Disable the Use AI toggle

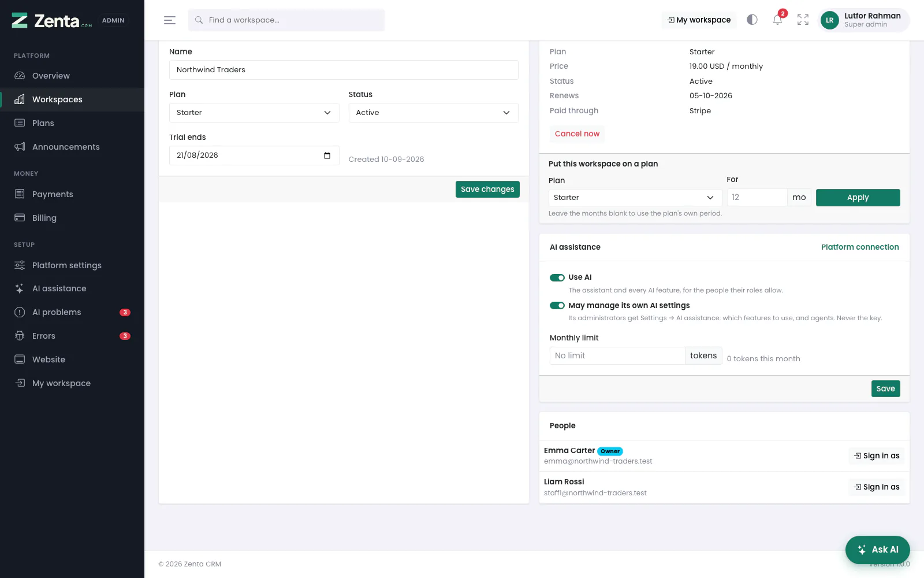tap(557, 277)
